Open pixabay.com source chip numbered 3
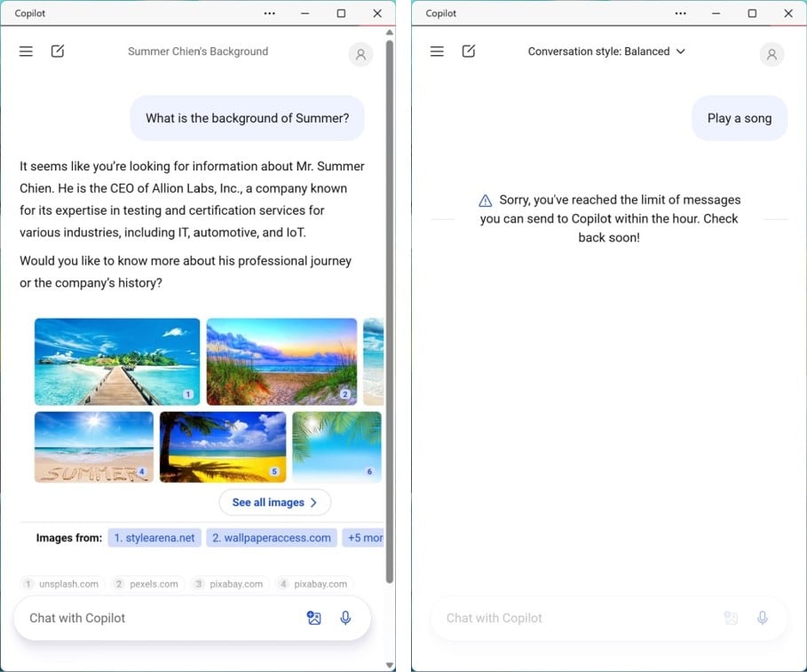This screenshot has height=672, width=807. click(230, 584)
